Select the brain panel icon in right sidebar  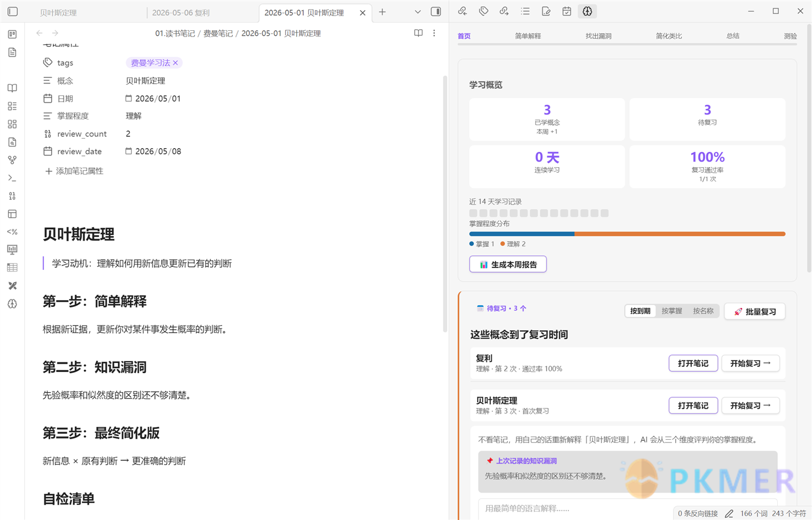tap(588, 11)
